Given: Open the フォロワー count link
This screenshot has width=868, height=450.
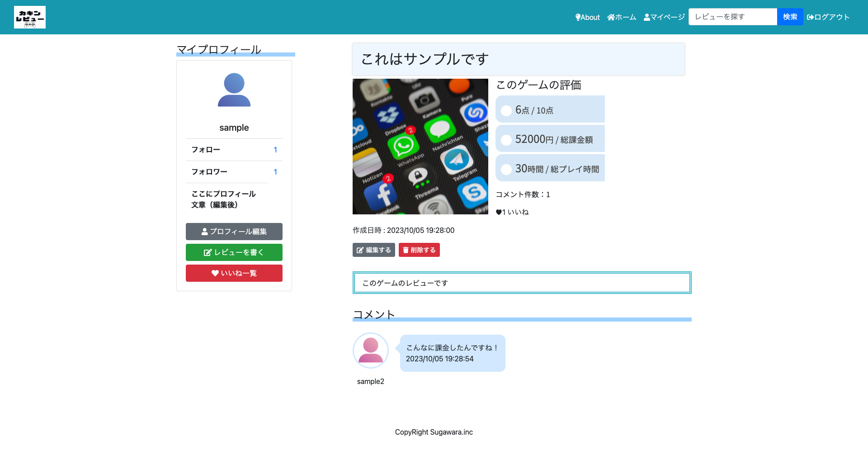Looking at the screenshot, I should pyautogui.click(x=275, y=172).
